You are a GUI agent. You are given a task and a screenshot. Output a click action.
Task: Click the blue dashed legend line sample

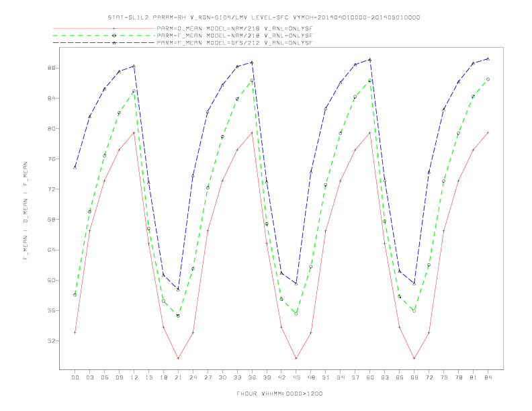point(104,43)
